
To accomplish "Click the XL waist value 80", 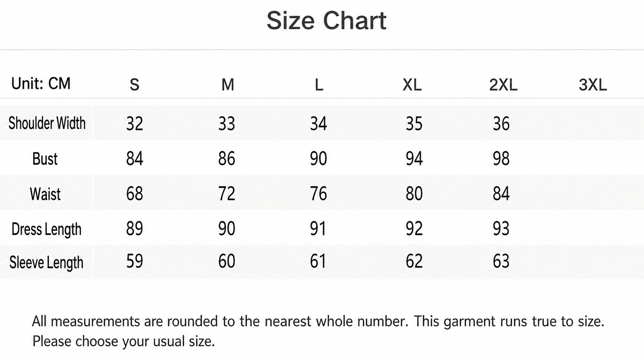I will pyautogui.click(x=414, y=193).
